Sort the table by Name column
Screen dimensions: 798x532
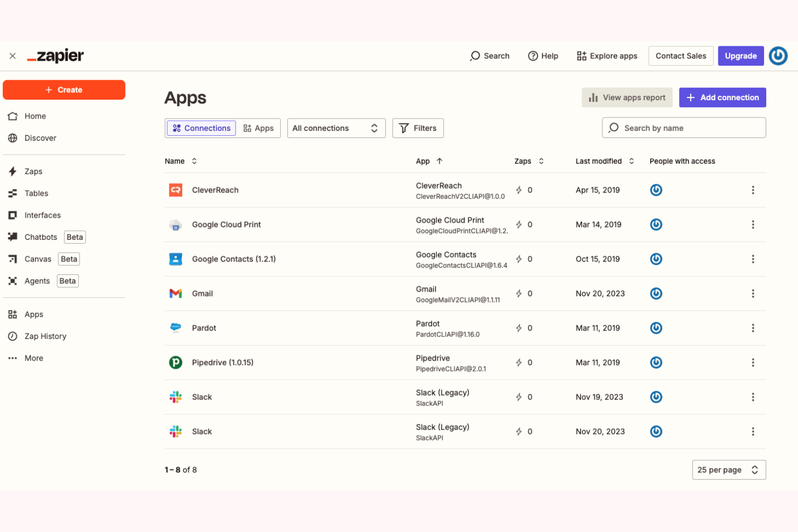(x=181, y=161)
